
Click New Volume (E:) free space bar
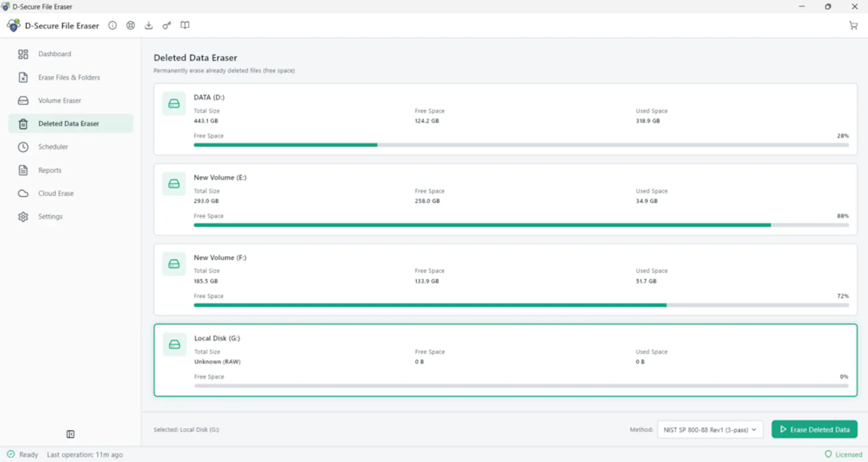(521, 225)
